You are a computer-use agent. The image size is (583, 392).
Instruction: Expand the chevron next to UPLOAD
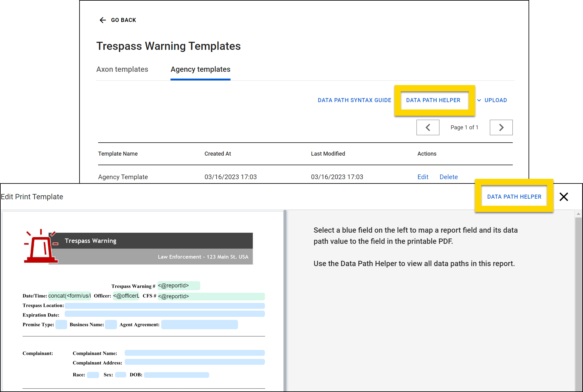[479, 100]
